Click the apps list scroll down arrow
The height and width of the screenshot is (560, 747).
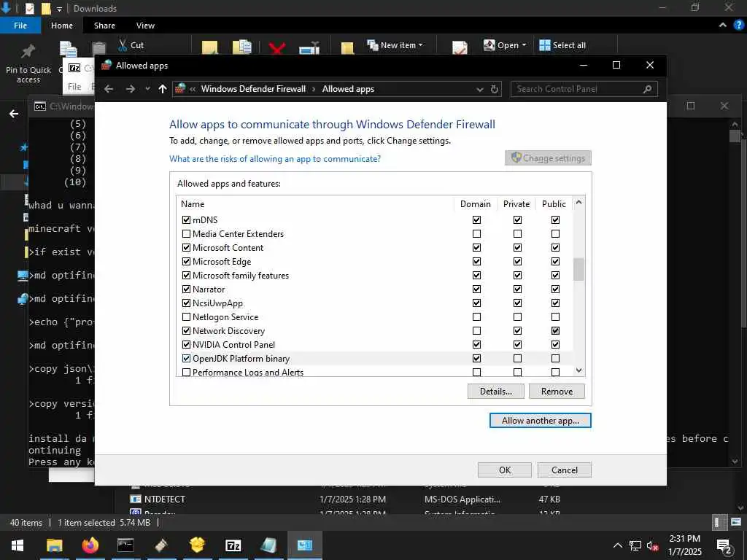pos(578,370)
